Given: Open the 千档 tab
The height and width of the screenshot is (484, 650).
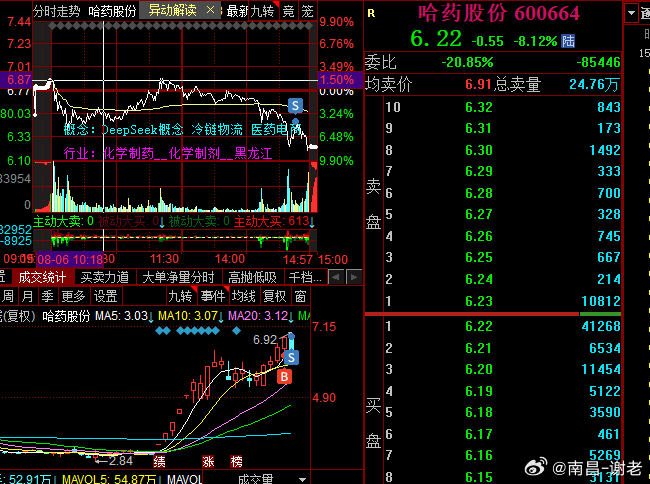Looking at the screenshot, I should pyautogui.click(x=305, y=277).
